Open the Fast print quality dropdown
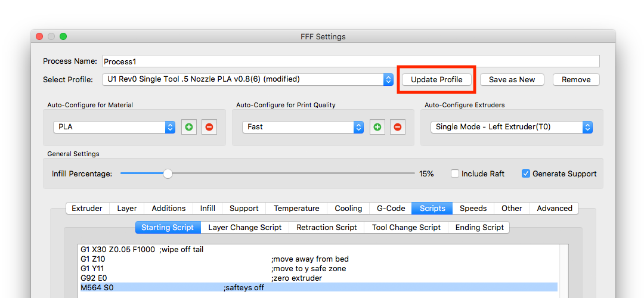Viewport: 644px width, 298px height. [358, 127]
